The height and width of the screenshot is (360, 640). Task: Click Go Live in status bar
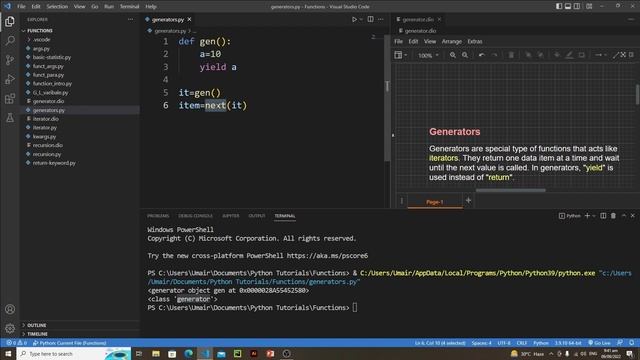click(599, 343)
